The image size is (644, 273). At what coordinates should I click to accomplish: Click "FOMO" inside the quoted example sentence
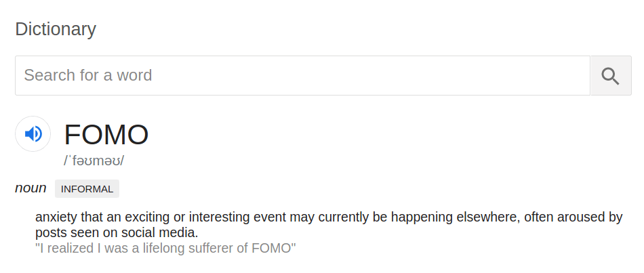point(273,248)
